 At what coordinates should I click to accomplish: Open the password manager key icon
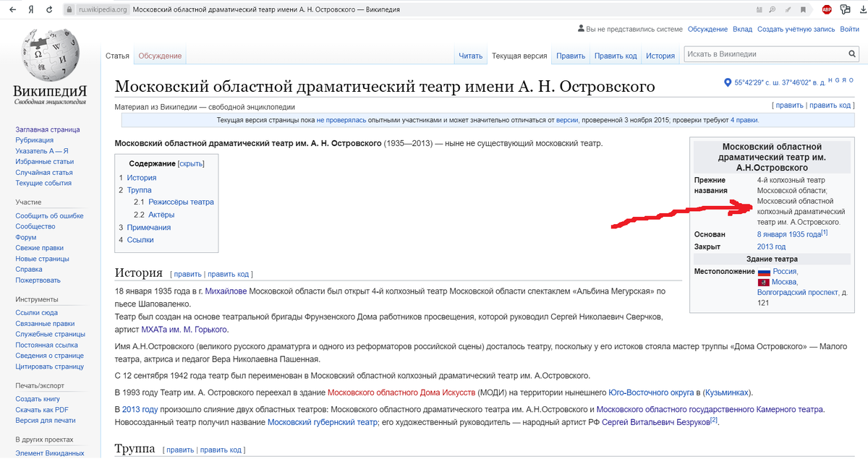(845, 9)
